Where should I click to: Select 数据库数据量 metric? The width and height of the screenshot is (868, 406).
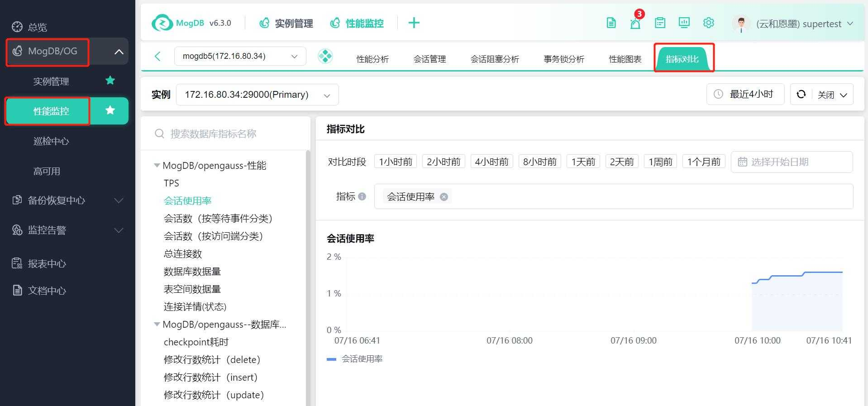pos(192,271)
